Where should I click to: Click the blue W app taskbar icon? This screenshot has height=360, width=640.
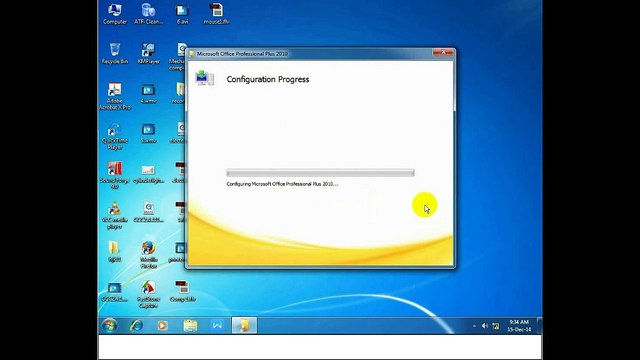[x=217, y=326]
